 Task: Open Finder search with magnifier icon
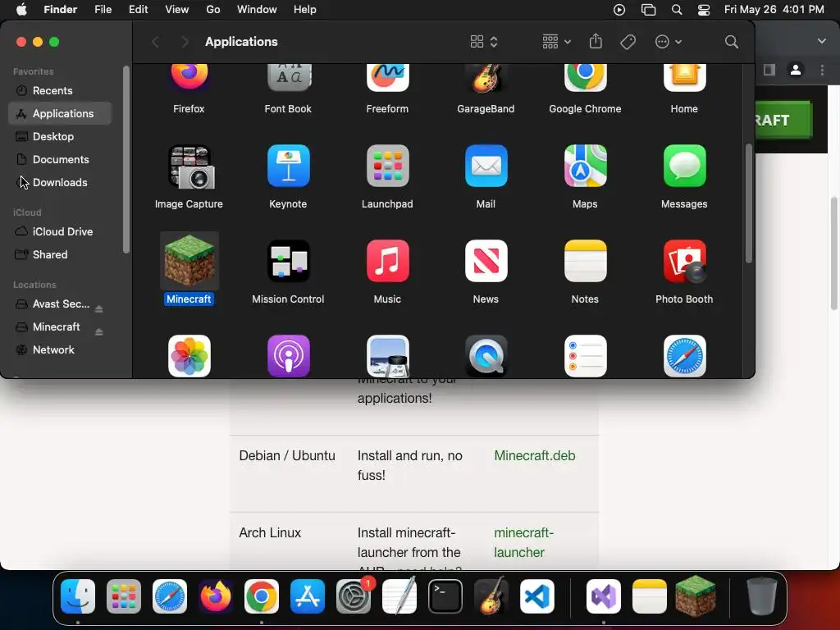[731, 42]
